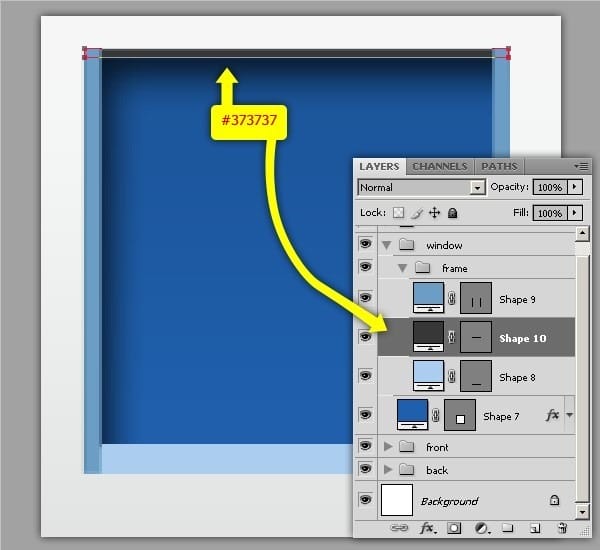This screenshot has height=550, width=600.
Task: Enable lock all padlock icon
Action: [x=452, y=213]
